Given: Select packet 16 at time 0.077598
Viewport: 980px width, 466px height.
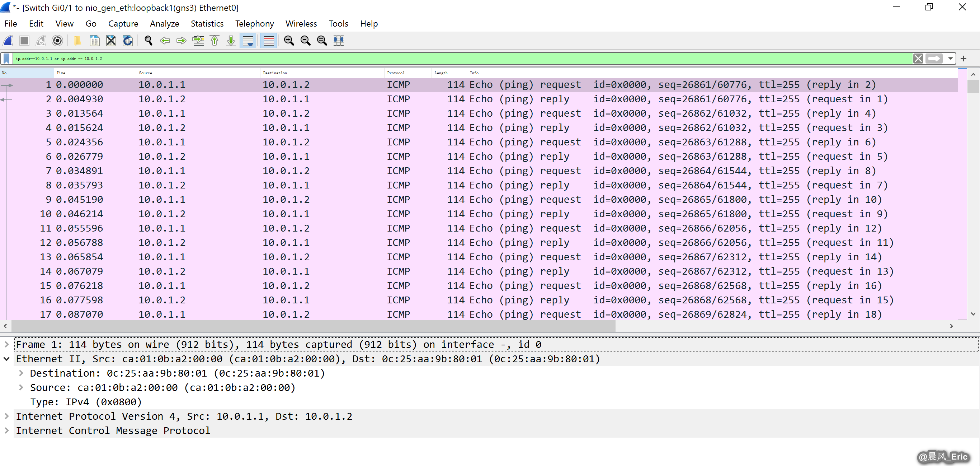Looking at the screenshot, I should tap(479, 300).
